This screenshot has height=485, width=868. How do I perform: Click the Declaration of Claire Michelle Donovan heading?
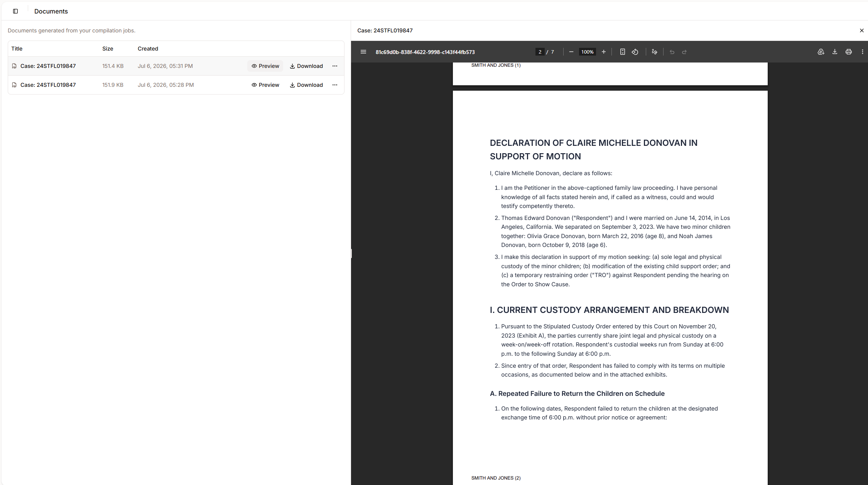click(594, 149)
